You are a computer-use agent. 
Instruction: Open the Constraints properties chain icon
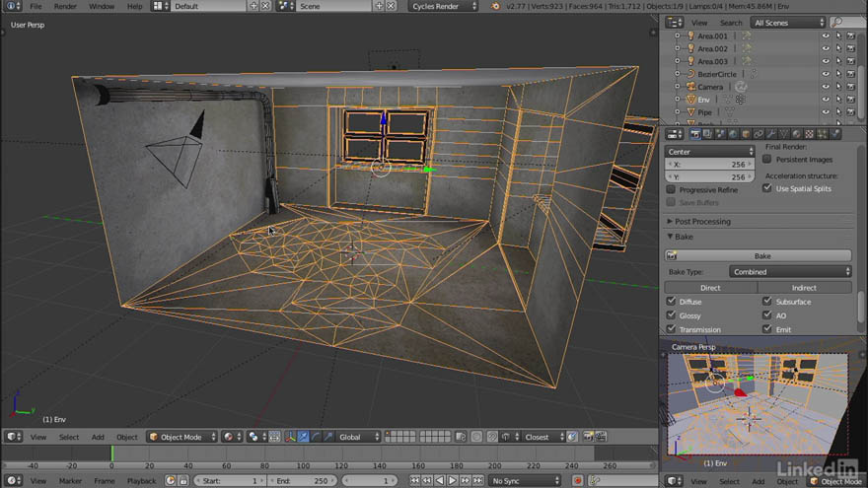(759, 134)
